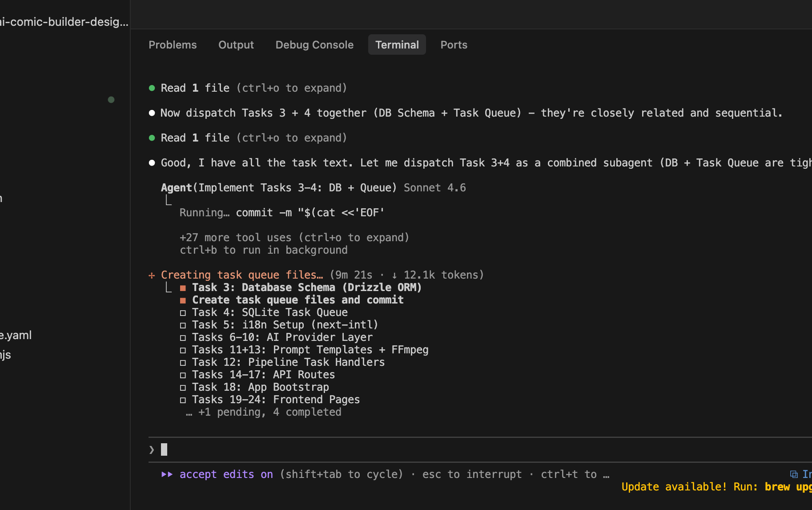The image size is (812, 510).
Task: Click the white bullet before Now dispatch Tasks
Action: coord(152,113)
